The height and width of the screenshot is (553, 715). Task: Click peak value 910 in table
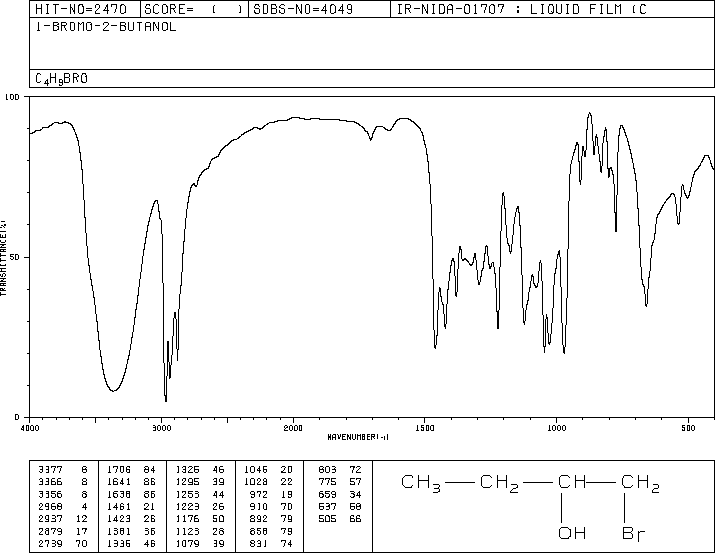click(259, 506)
